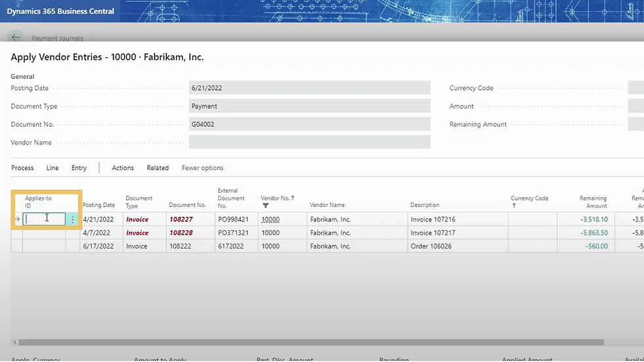Click the Document Type field Payment
This screenshot has height=362, width=644.
[x=310, y=106]
